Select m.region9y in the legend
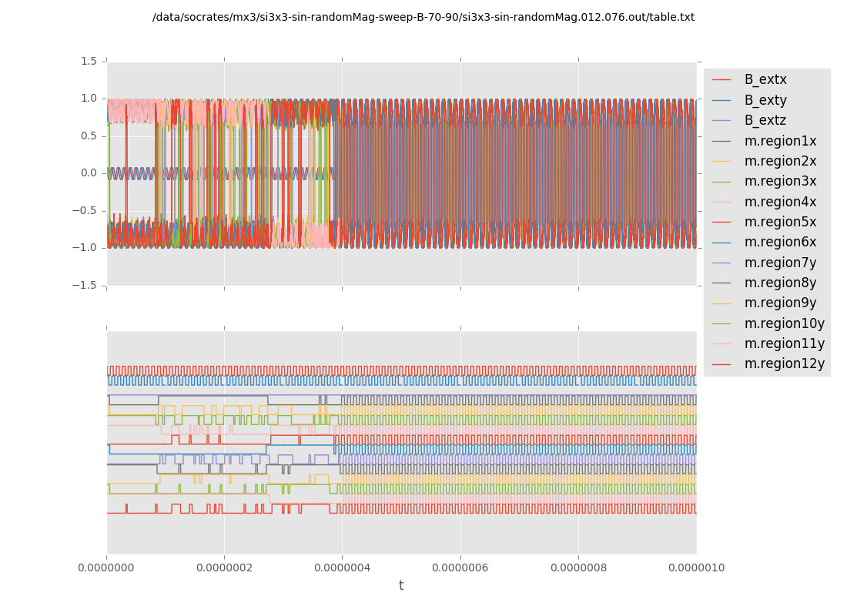The height and width of the screenshot is (616, 847). coord(780,303)
